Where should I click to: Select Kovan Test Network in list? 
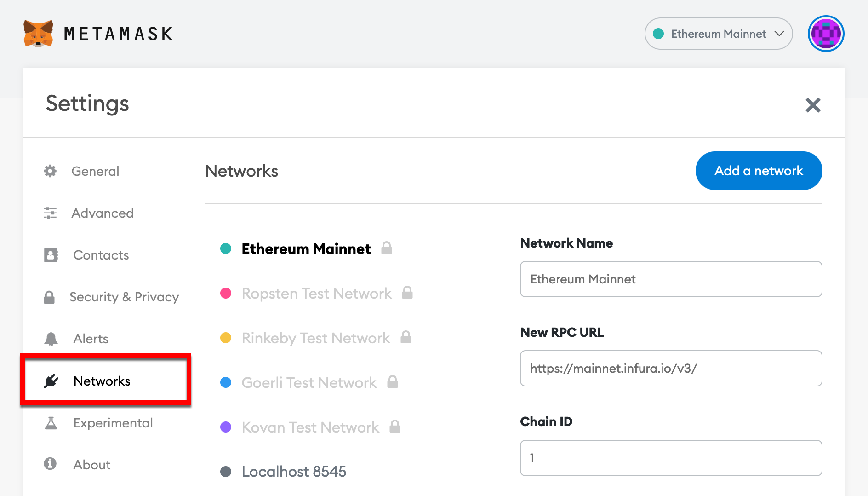(x=310, y=427)
